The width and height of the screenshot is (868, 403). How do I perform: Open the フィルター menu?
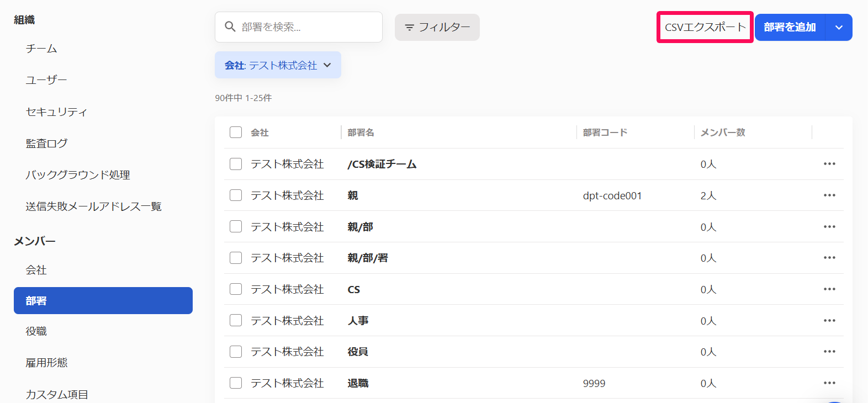pyautogui.click(x=437, y=27)
